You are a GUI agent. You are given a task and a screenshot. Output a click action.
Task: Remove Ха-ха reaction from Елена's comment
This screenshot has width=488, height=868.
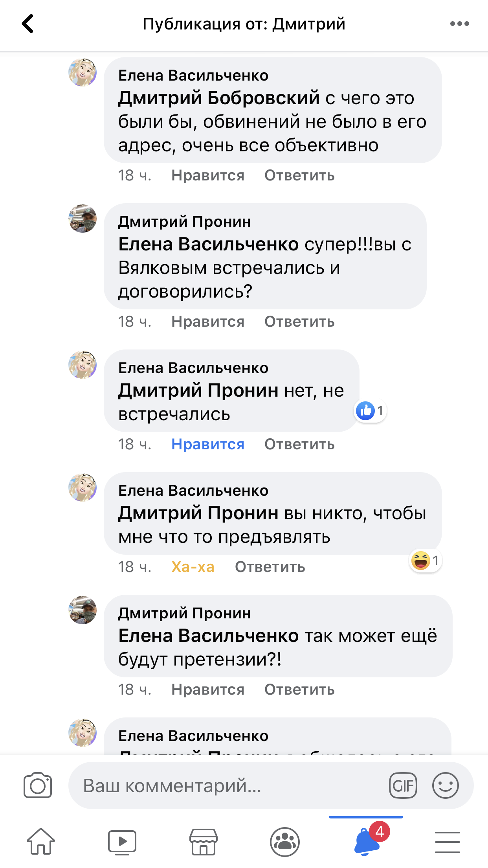click(x=193, y=567)
